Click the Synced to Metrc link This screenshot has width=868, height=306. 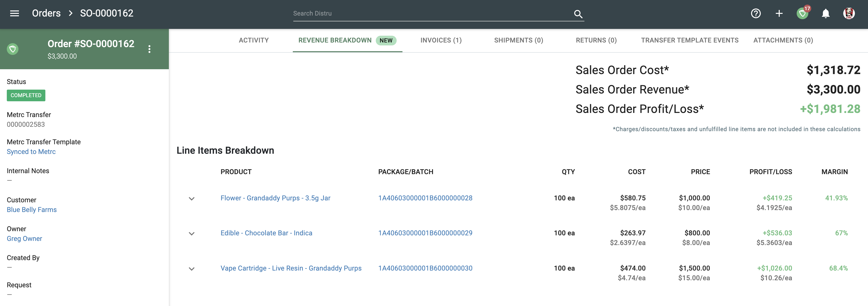(31, 152)
